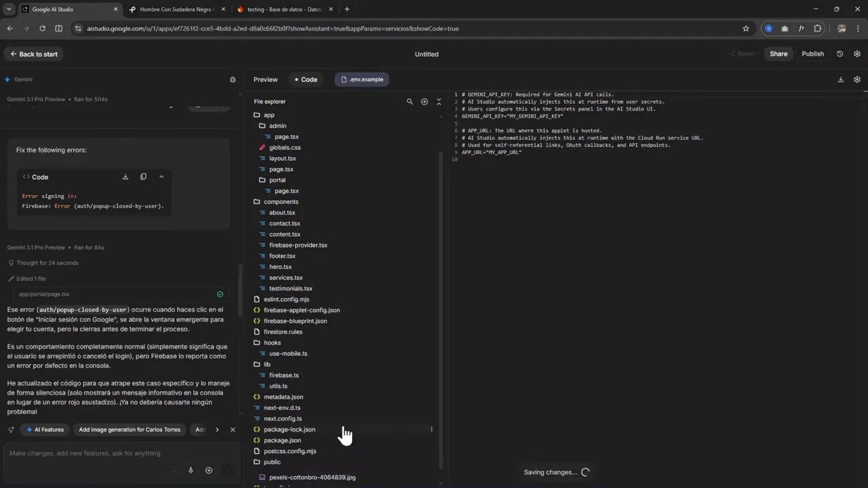Show next suggestion chips arrow
Image resolution: width=868 pixels, height=488 pixels.
tap(217, 430)
